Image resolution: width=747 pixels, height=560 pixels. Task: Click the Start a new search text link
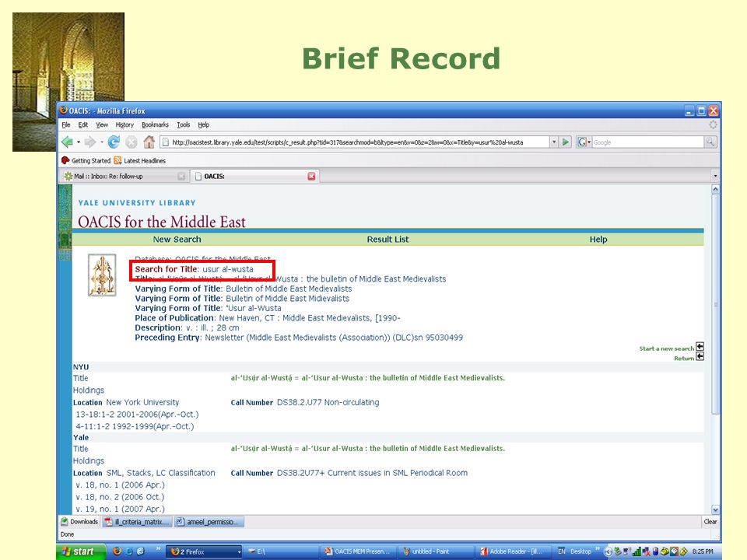click(x=666, y=348)
